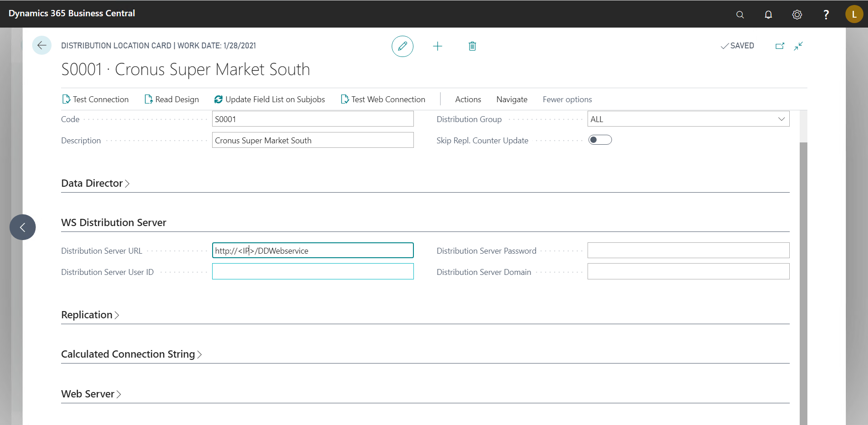Screen dimensions: 868x425
Task: Expand the Replication section
Action: pyautogui.click(x=90, y=315)
